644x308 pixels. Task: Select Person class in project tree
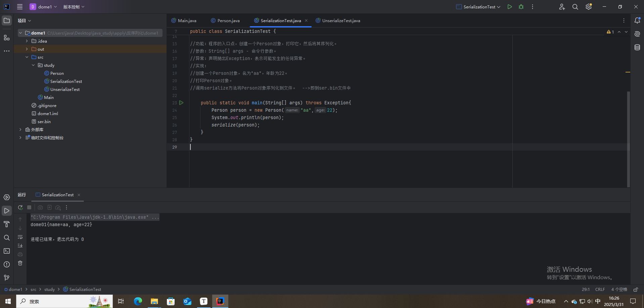coord(54,73)
